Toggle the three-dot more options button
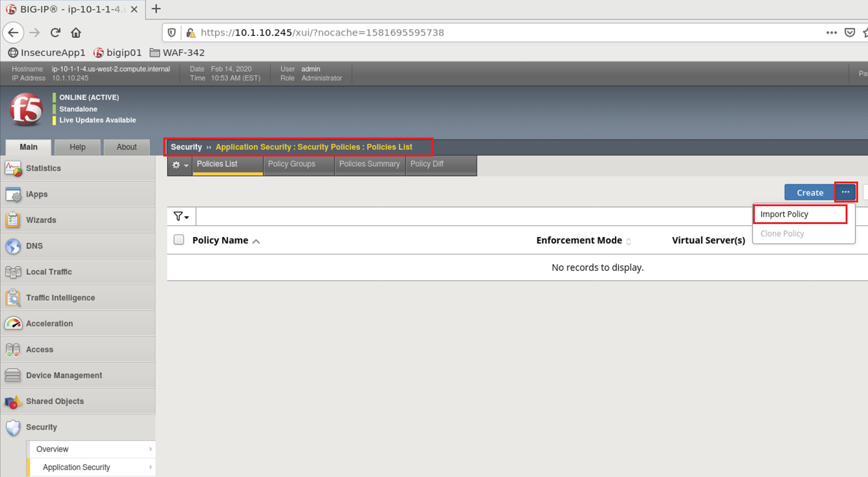 [x=845, y=192]
